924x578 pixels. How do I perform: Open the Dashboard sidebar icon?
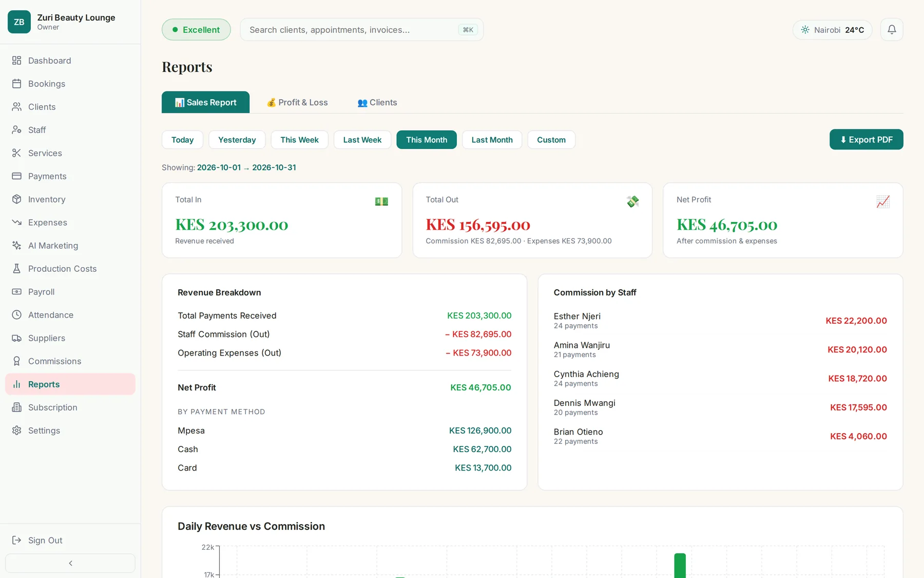pos(17,61)
